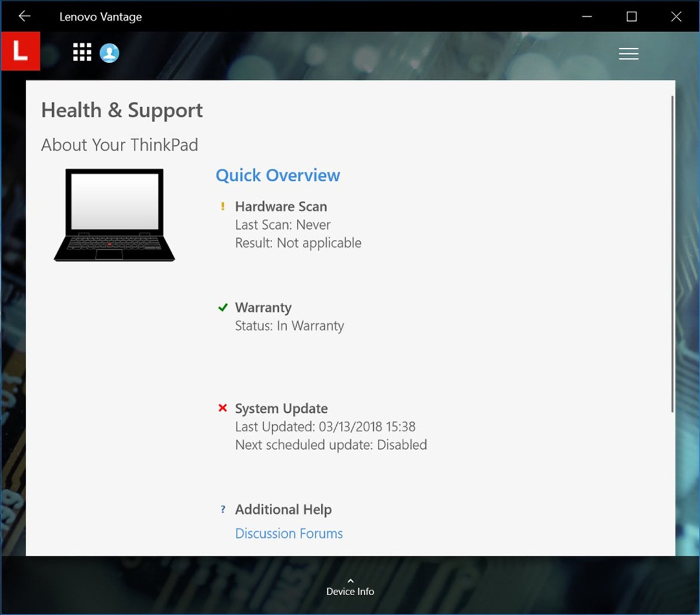This screenshot has height=615, width=700.
Task: Open Hardware Scan section
Action: click(x=281, y=206)
